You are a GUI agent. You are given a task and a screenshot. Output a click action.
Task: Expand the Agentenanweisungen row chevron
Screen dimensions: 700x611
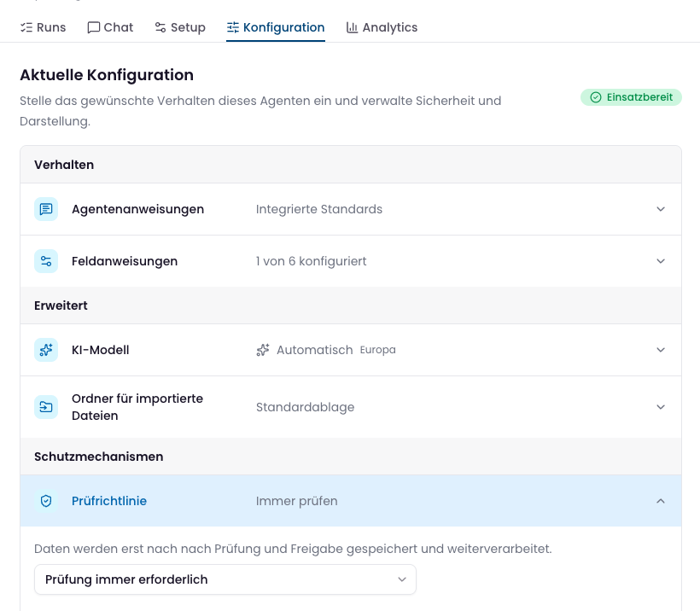[661, 209]
